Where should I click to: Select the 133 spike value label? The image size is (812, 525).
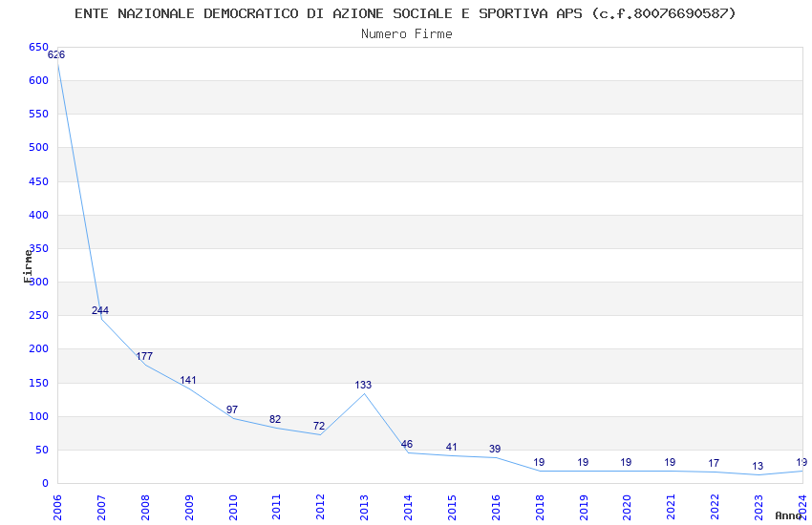pos(363,386)
